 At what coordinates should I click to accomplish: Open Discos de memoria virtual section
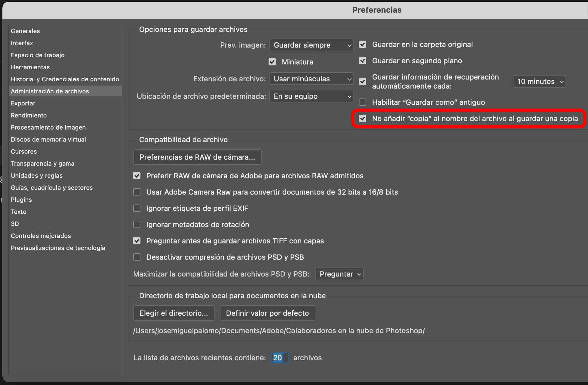point(48,139)
